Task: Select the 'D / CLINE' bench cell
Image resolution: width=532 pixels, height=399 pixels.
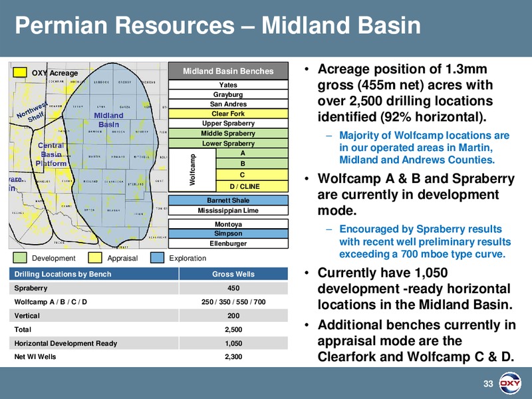Action: pos(252,186)
